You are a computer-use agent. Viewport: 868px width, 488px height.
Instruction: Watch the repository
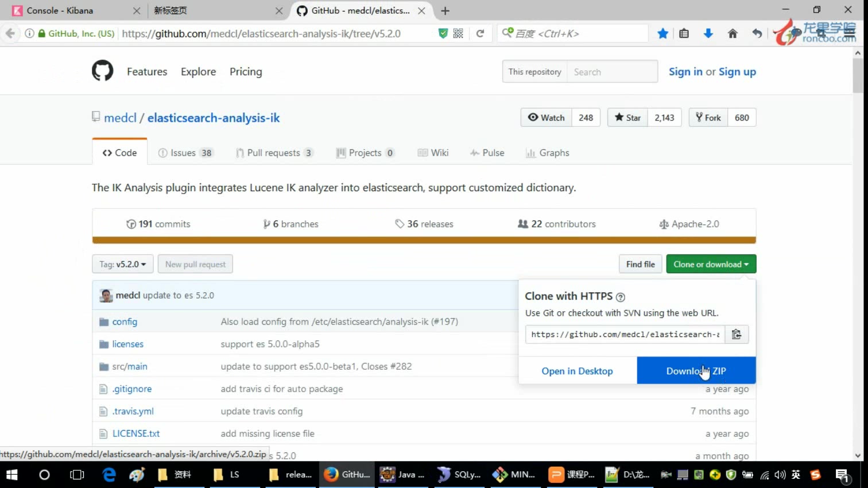coord(547,118)
